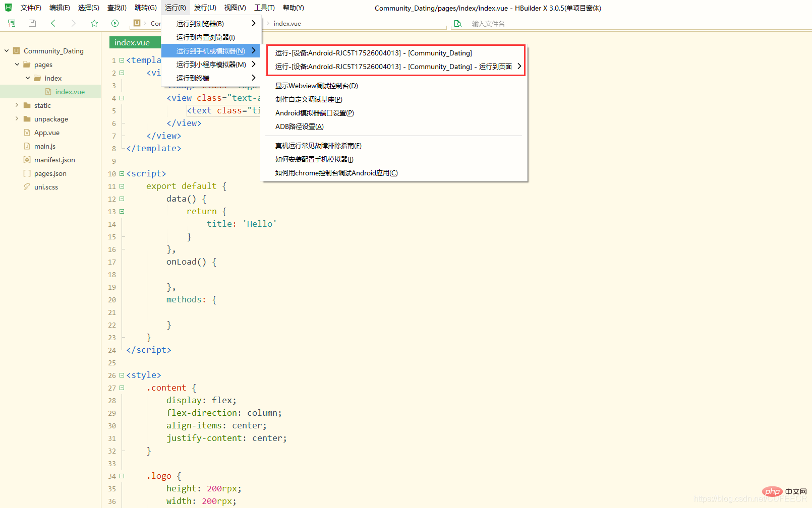Click the navigate forward arrow icon
This screenshot has width=812, height=508.
coord(74,23)
